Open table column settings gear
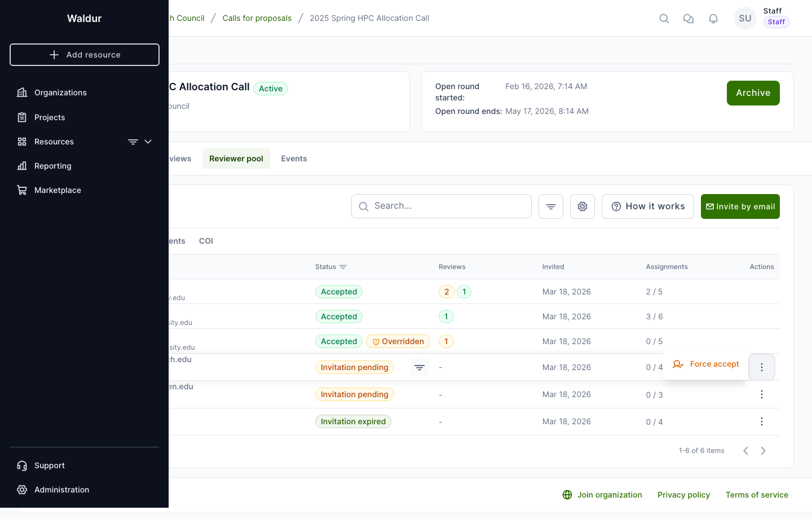 coord(582,206)
